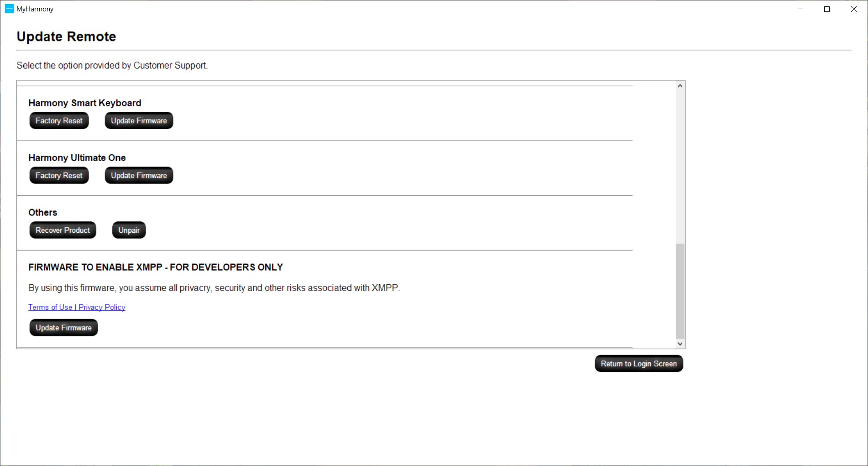Click the FIRMWARE TO ENABLE XMPP heading
Viewport: 868px width, 466px height.
[156, 267]
